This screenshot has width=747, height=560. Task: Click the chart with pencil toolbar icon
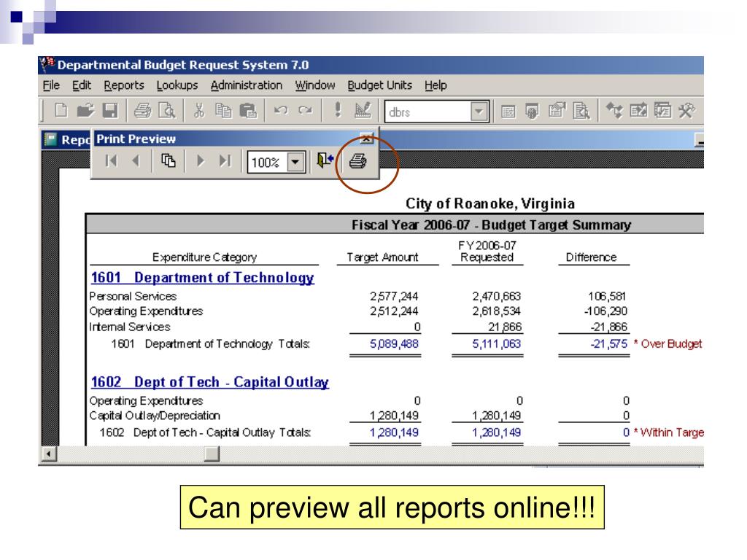[x=363, y=111]
